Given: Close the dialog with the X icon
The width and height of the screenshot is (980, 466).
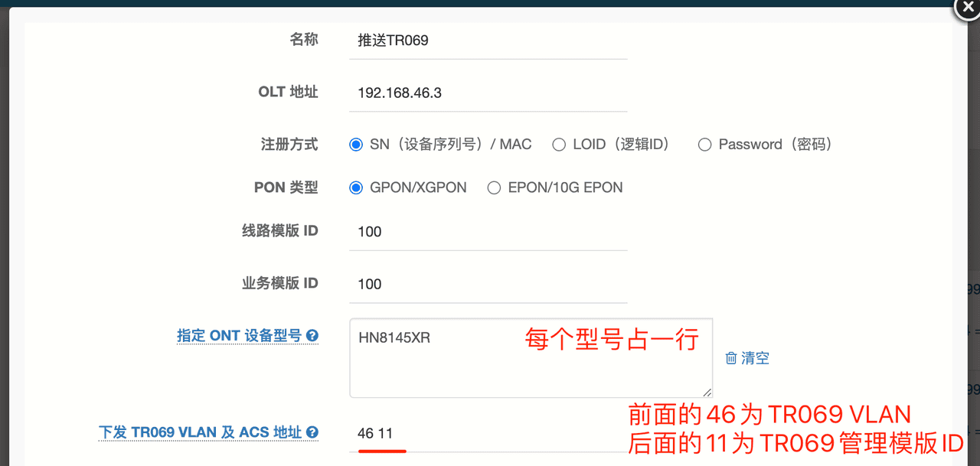Looking at the screenshot, I should (x=967, y=7).
